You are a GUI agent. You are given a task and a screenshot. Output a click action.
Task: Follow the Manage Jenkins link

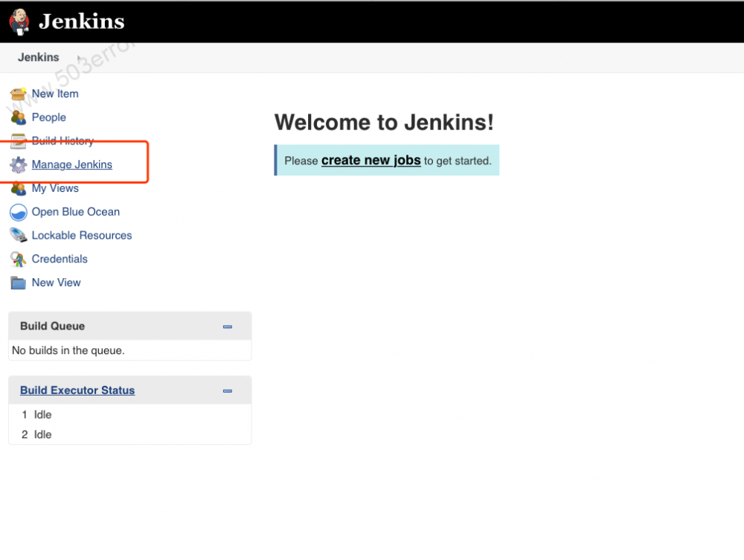tap(72, 164)
